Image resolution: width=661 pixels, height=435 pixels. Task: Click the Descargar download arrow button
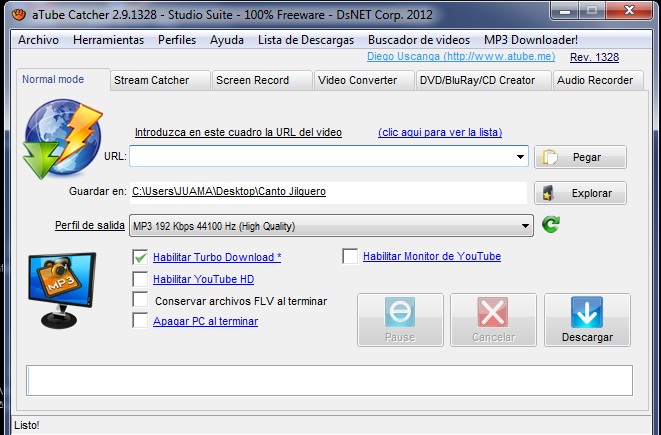587,320
